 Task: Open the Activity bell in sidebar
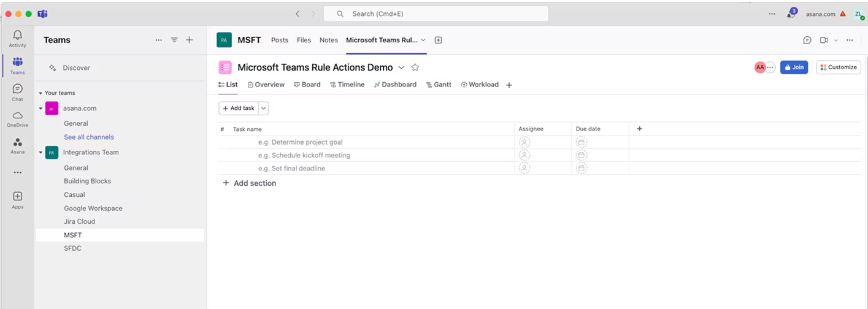click(17, 38)
